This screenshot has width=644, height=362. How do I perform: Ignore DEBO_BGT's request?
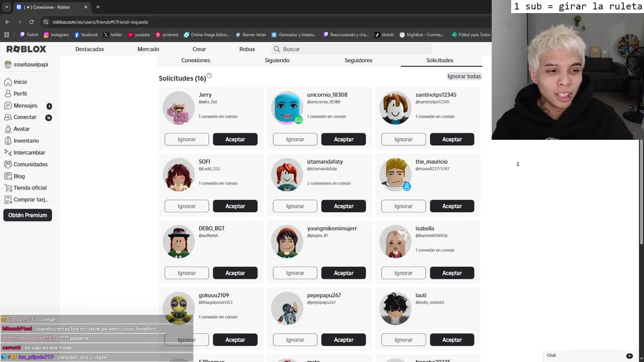(187, 273)
